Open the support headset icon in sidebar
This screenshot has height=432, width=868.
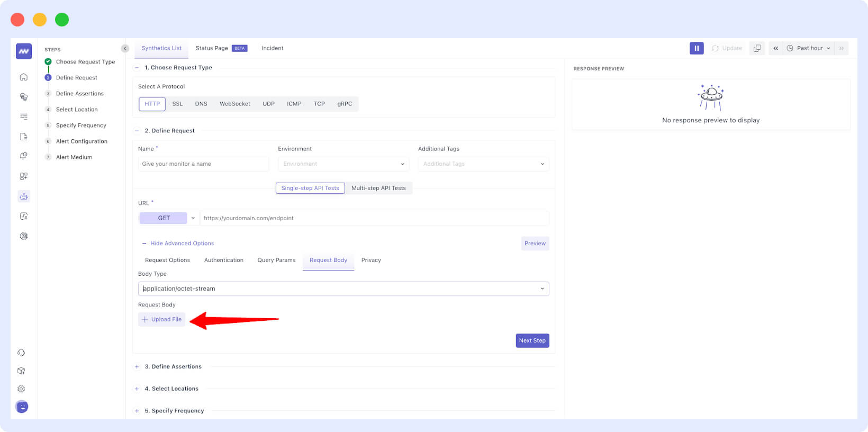pos(22,353)
